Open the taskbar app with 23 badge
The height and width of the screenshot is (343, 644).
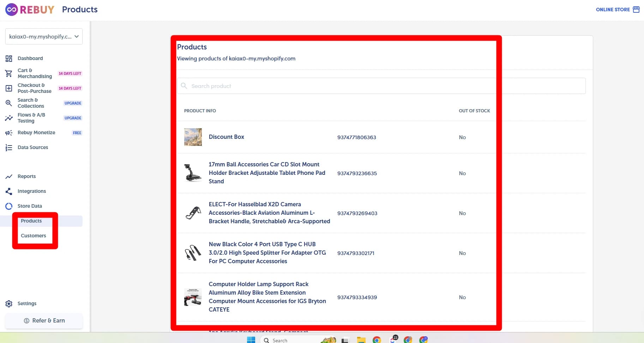pyautogui.click(x=393, y=339)
